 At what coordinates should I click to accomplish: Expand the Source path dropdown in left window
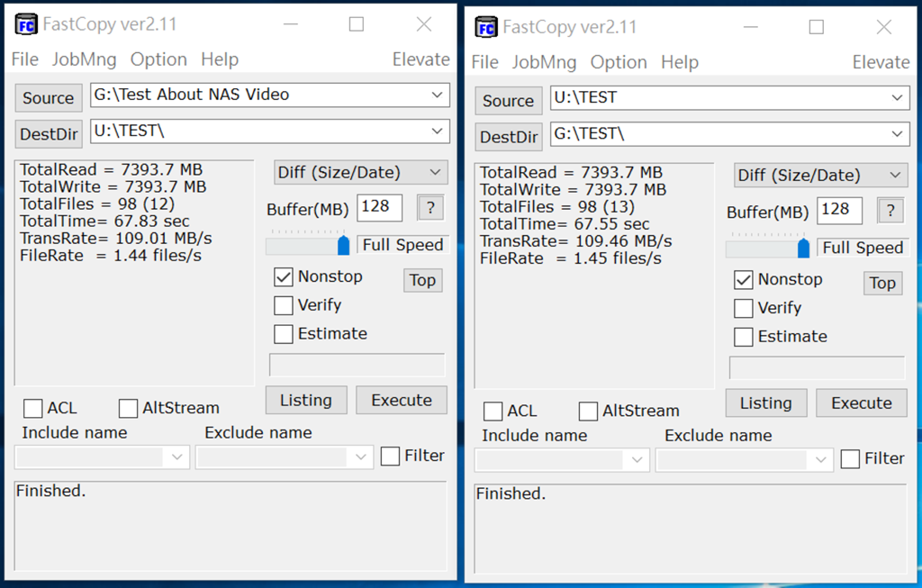(x=437, y=95)
